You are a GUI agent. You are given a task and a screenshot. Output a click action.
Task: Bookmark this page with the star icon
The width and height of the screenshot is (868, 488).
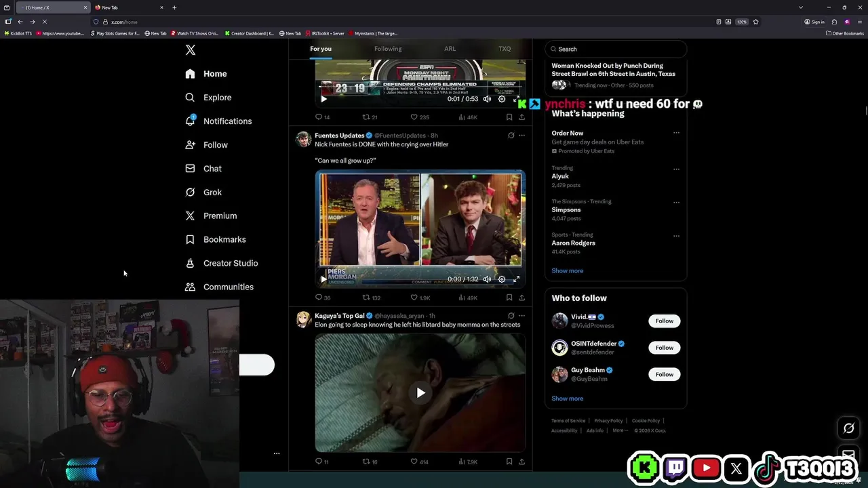(x=755, y=22)
